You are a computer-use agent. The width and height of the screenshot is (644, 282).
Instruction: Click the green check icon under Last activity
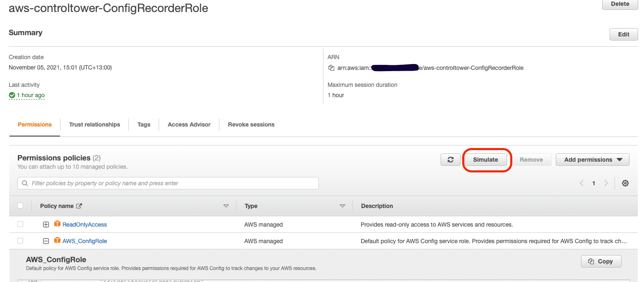point(12,95)
